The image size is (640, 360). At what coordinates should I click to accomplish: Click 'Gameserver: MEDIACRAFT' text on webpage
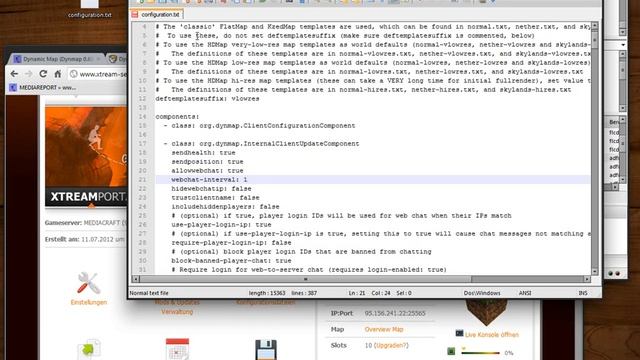85,223
